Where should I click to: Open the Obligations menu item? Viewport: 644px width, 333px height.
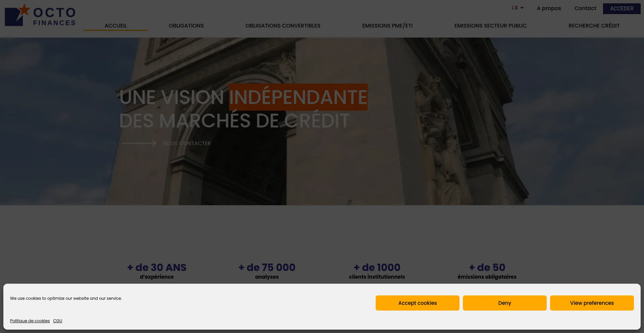click(x=186, y=25)
